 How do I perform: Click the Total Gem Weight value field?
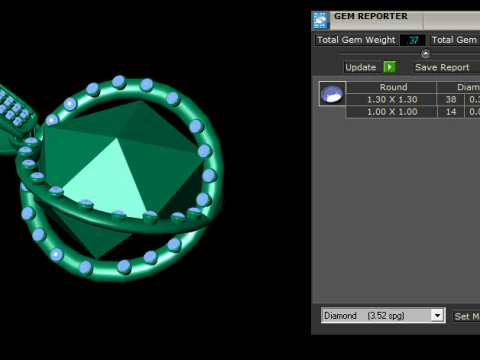click(413, 40)
